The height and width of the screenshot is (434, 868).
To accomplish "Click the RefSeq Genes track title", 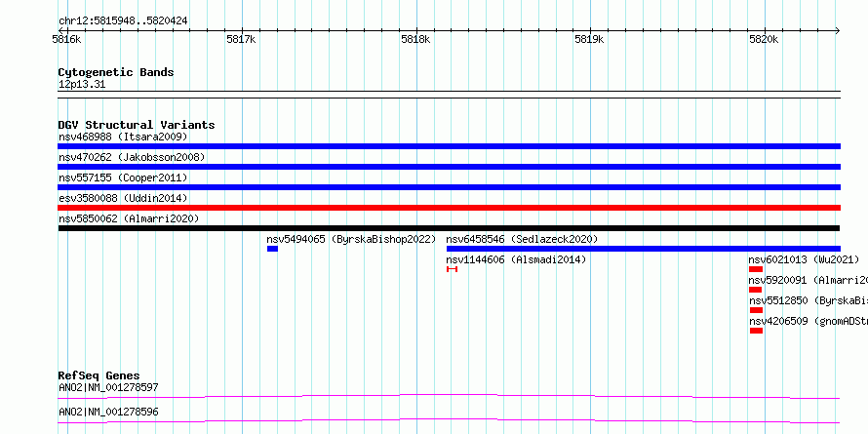I will (x=99, y=375).
